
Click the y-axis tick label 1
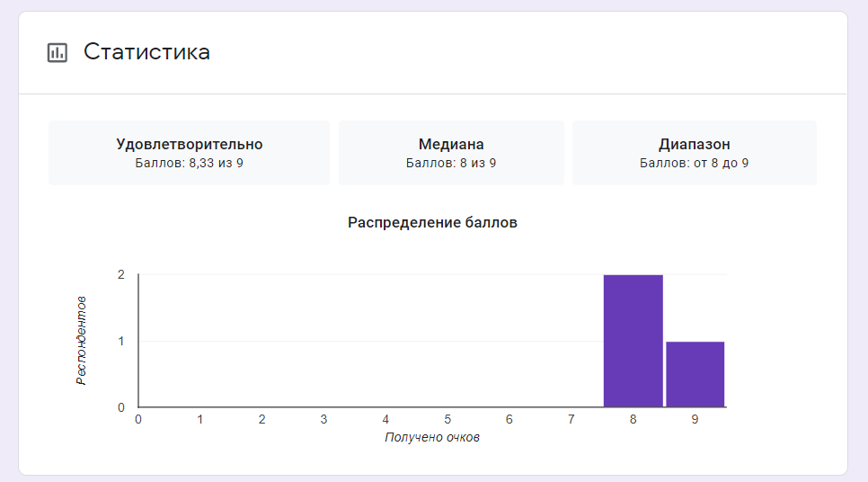(x=121, y=342)
